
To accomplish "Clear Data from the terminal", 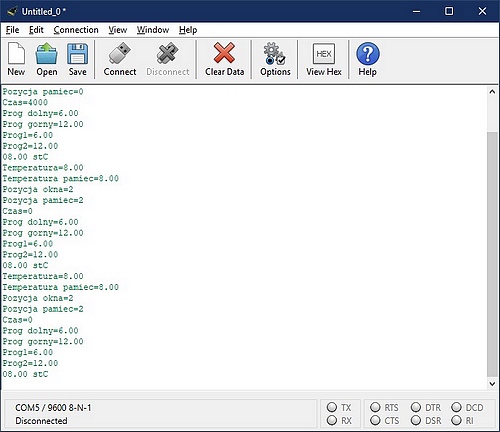I will tap(224, 59).
